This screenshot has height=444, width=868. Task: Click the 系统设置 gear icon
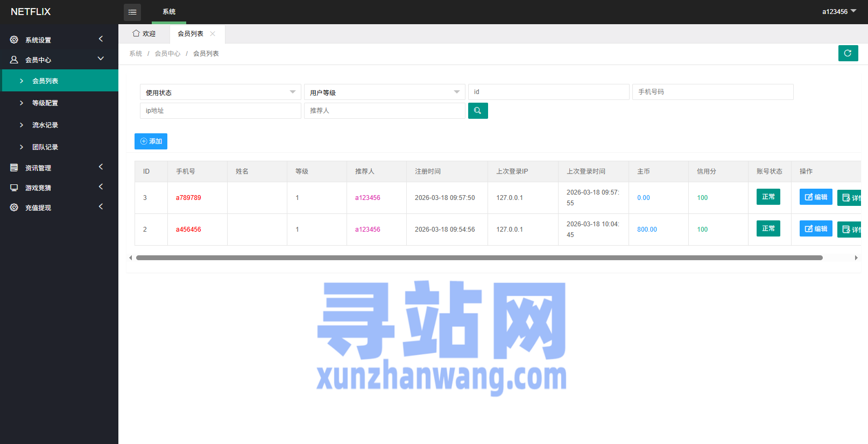pyautogui.click(x=14, y=40)
